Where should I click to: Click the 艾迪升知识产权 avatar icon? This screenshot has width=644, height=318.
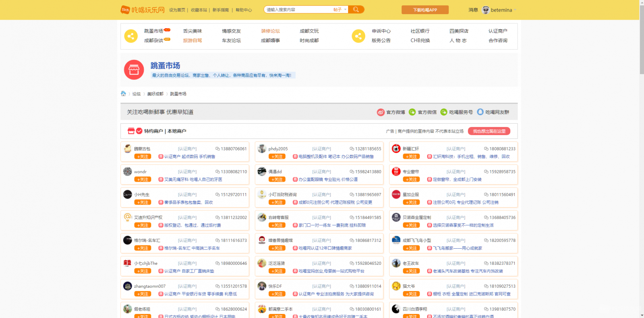[x=128, y=217]
